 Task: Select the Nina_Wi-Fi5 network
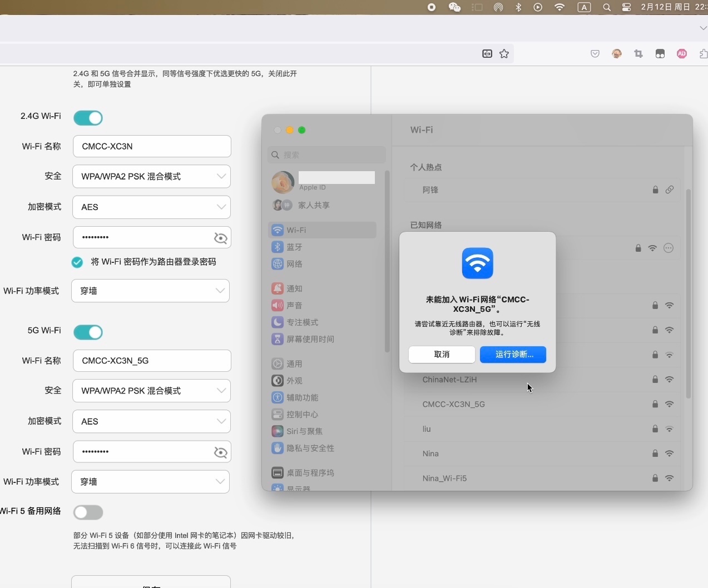542,478
